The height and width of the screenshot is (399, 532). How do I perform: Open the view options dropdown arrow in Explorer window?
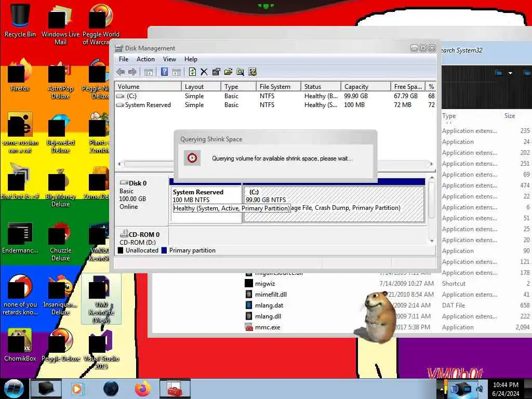510,73
